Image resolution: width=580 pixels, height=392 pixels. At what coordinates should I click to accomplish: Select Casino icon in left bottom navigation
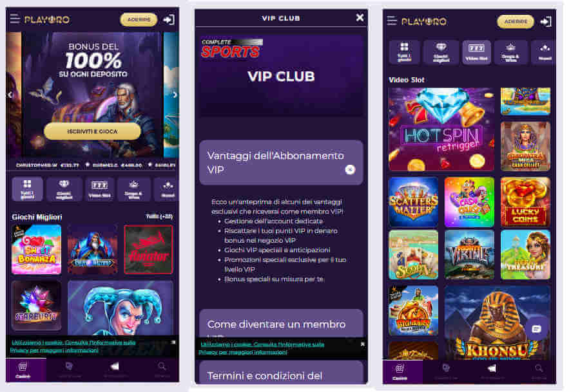(23, 370)
